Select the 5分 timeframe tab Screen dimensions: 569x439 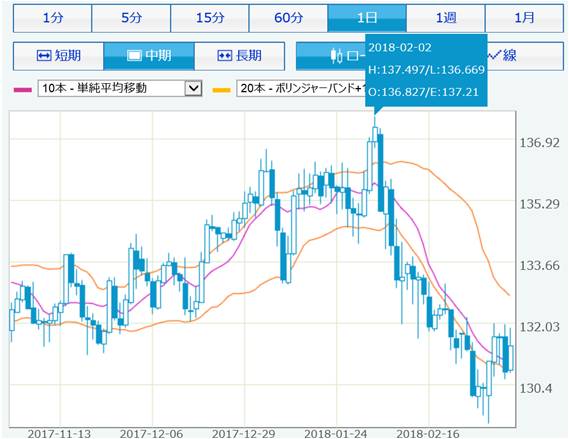pos(131,18)
